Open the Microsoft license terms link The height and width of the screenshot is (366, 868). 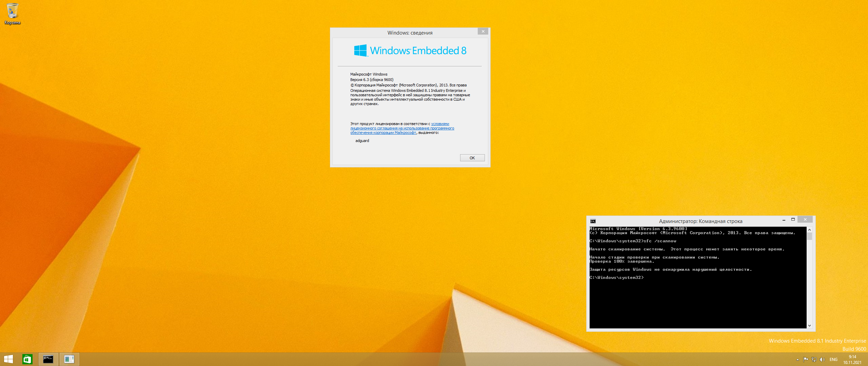coord(402,128)
